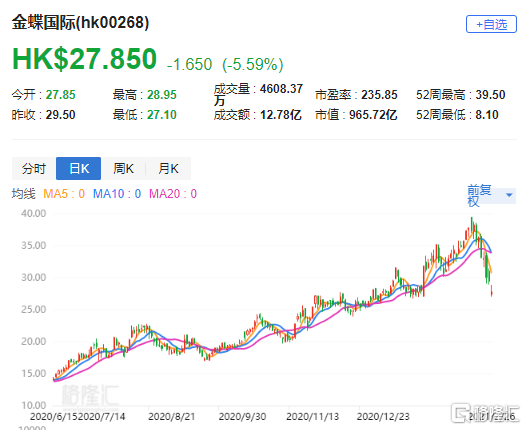Click the 均线 moving average heading
Screen dimensions: 526x430
coord(23,194)
